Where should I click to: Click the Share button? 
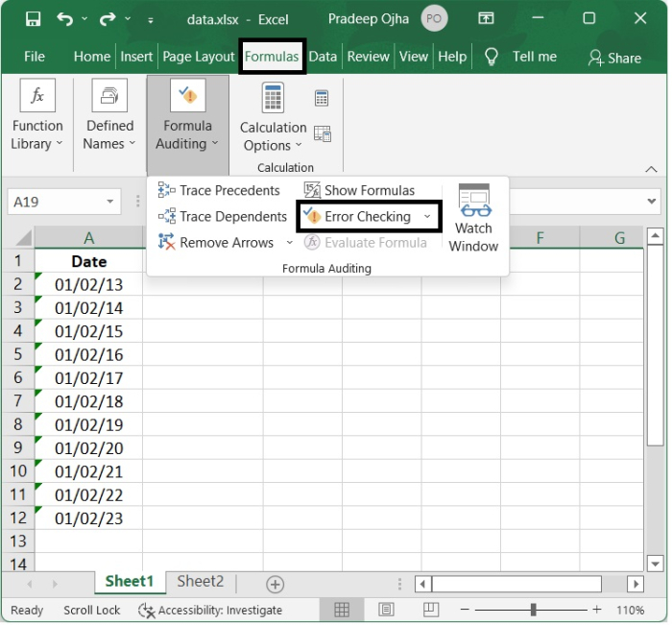click(x=614, y=58)
